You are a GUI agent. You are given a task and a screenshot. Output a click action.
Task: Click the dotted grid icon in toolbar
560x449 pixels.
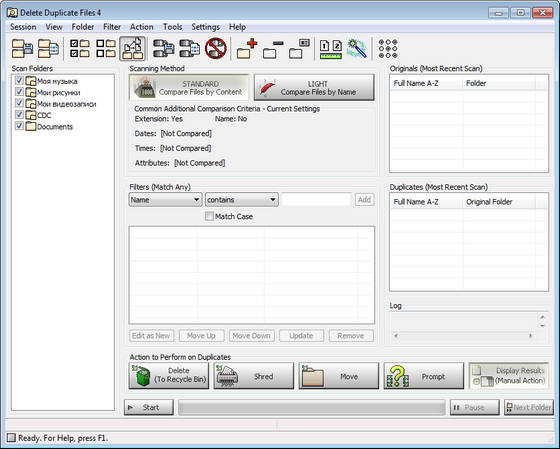point(388,49)
